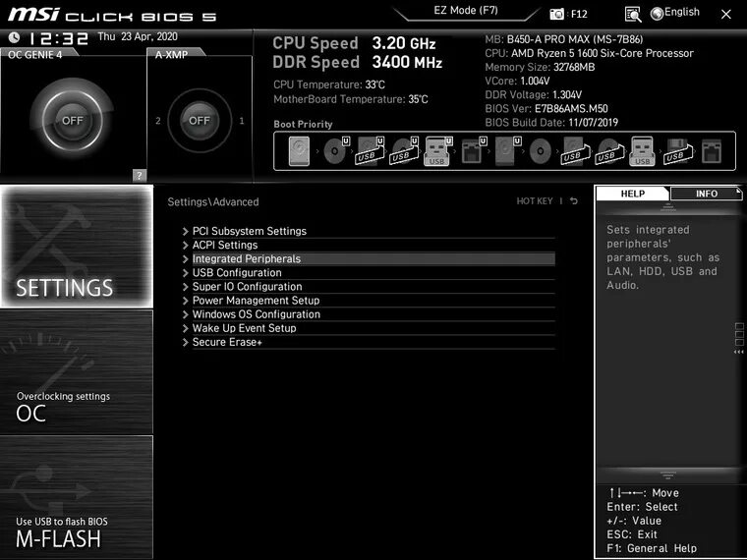Select the non-UEFI USB CD/DVD boot device

609,151
